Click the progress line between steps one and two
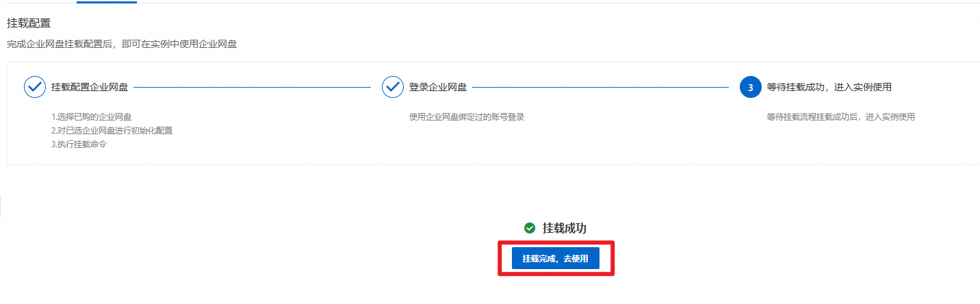Image resolution: width=980 pixels, height=304 pixels. [253, 88]
